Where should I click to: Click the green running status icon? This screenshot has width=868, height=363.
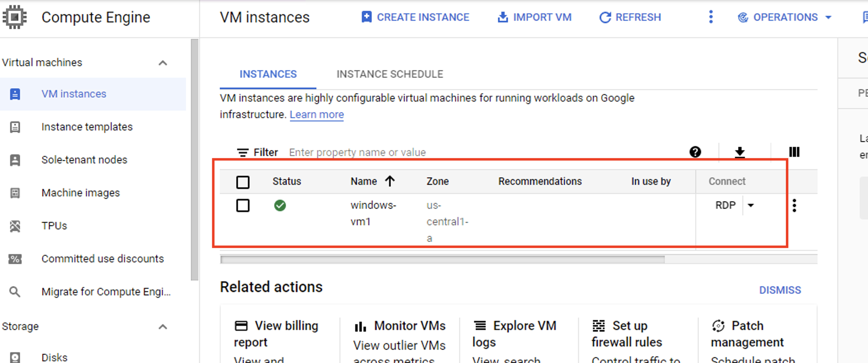click(x=280, y=205)
